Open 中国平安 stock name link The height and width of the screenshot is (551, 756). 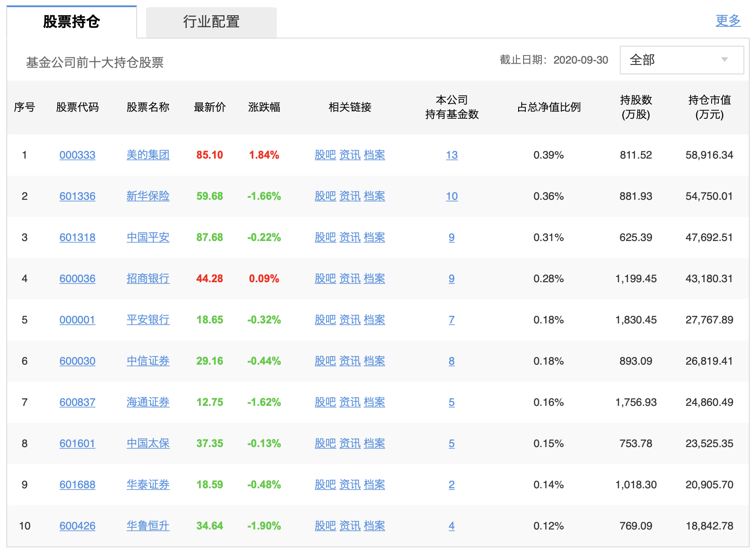pos(148,237)
